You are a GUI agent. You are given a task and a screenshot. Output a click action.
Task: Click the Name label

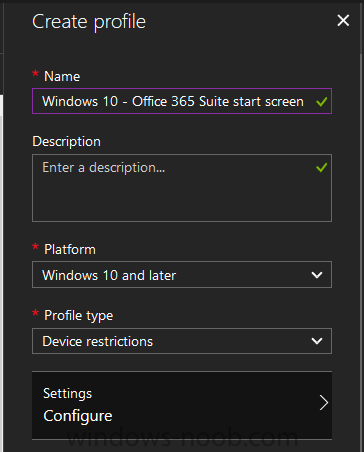click(x=62, y=76)
